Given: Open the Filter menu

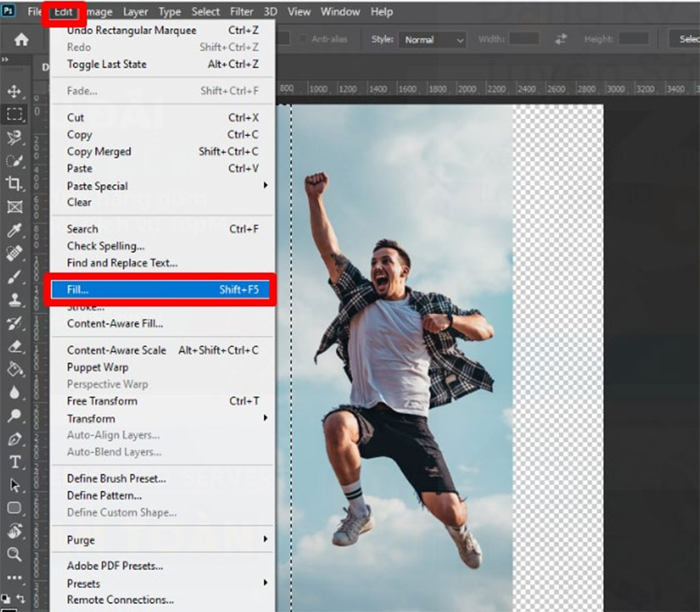Looking at the screenshot, I should [x=242, y=12].
